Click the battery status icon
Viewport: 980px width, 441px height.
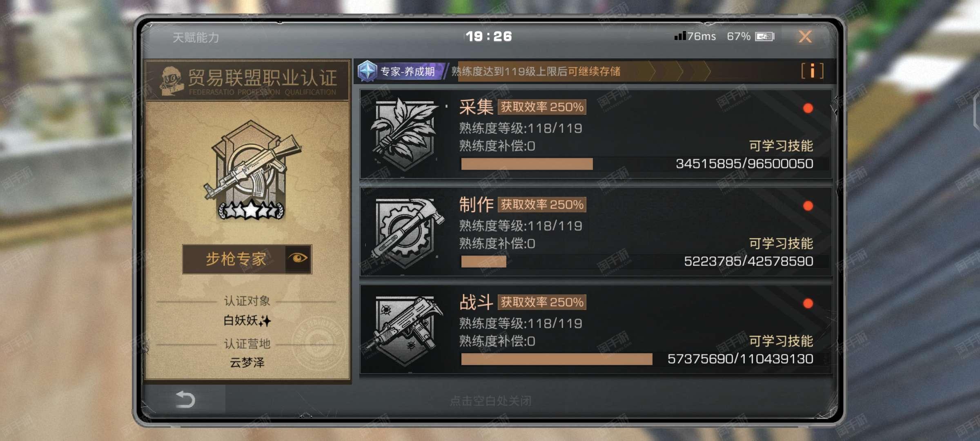coord(765,37)
